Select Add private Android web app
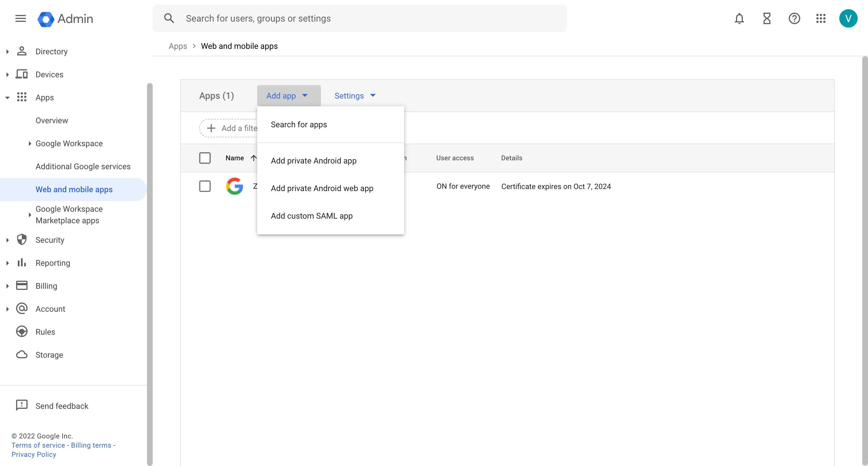868x466 pixels. (322, 188)
